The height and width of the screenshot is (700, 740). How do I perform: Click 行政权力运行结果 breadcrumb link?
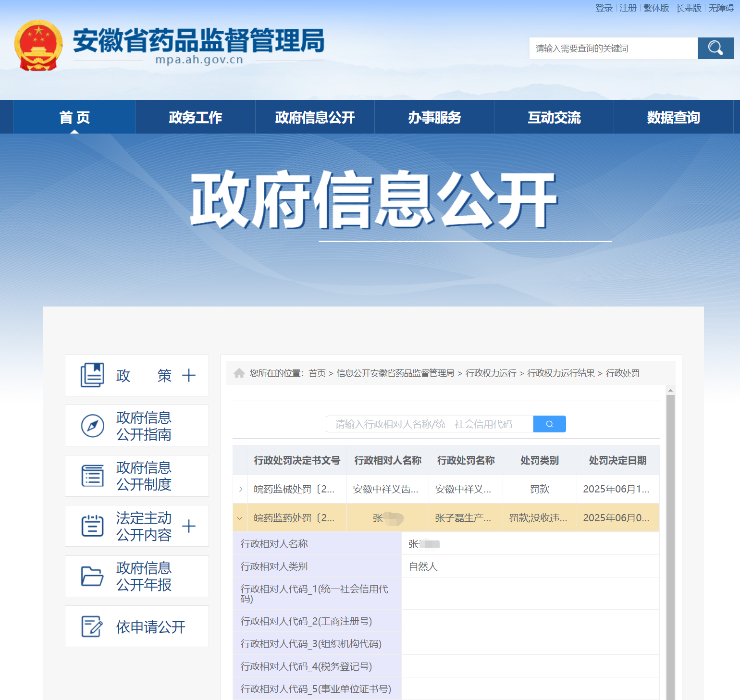click(x=561, y=373)
